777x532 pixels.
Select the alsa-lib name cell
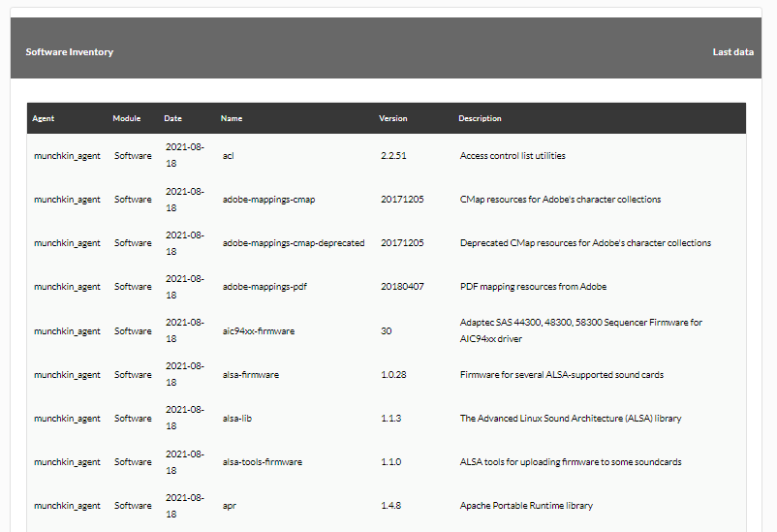[236, 419]
